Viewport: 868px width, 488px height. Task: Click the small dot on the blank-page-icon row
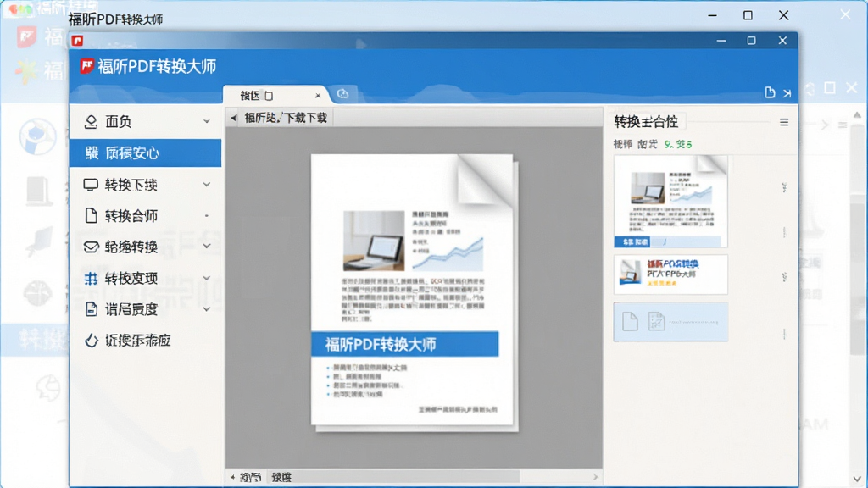pyautogui.click(x=207, y=215)
